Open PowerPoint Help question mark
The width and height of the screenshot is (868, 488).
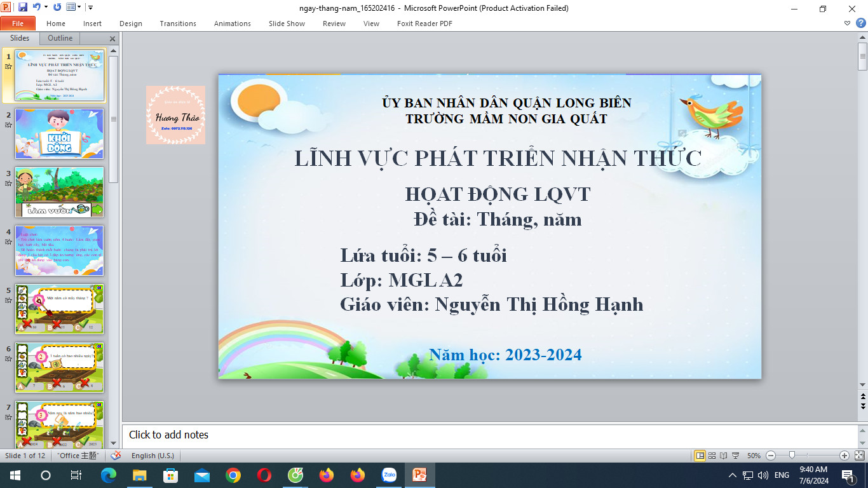860,23
